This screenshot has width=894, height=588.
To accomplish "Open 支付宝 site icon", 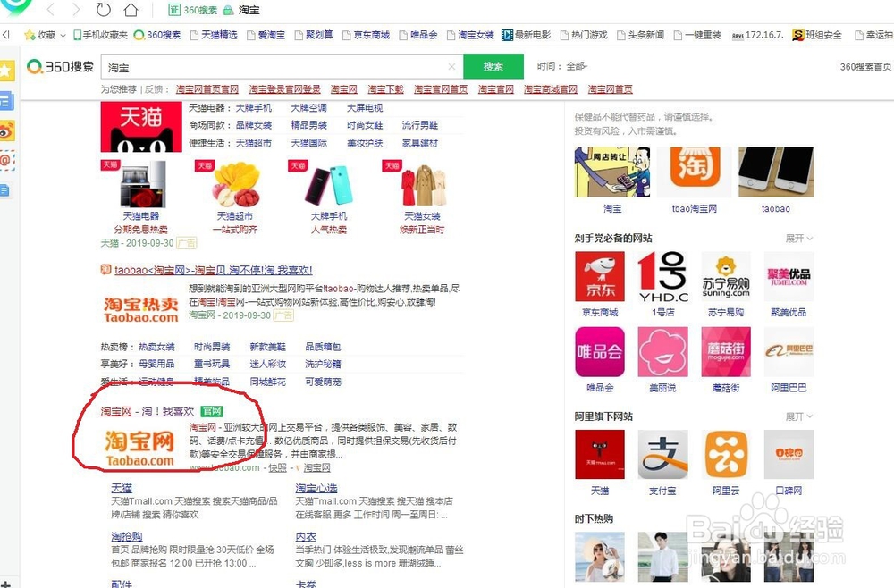I will tap(662, 455).
